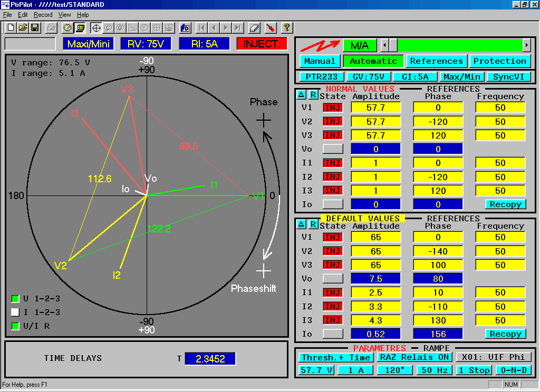Click the green slider thumb handle
The height and width of the screenshot is (392, 540).
point(393,45)
